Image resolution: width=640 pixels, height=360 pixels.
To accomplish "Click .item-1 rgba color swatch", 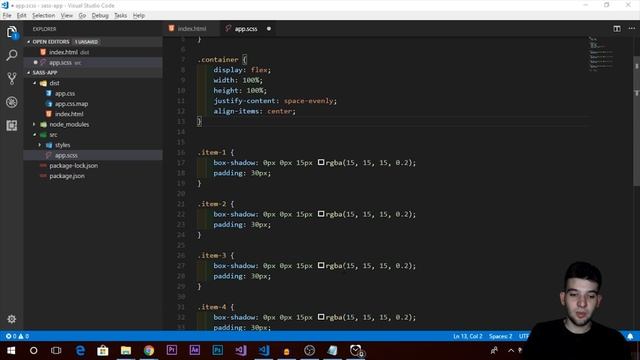I will tap(321, 162).
